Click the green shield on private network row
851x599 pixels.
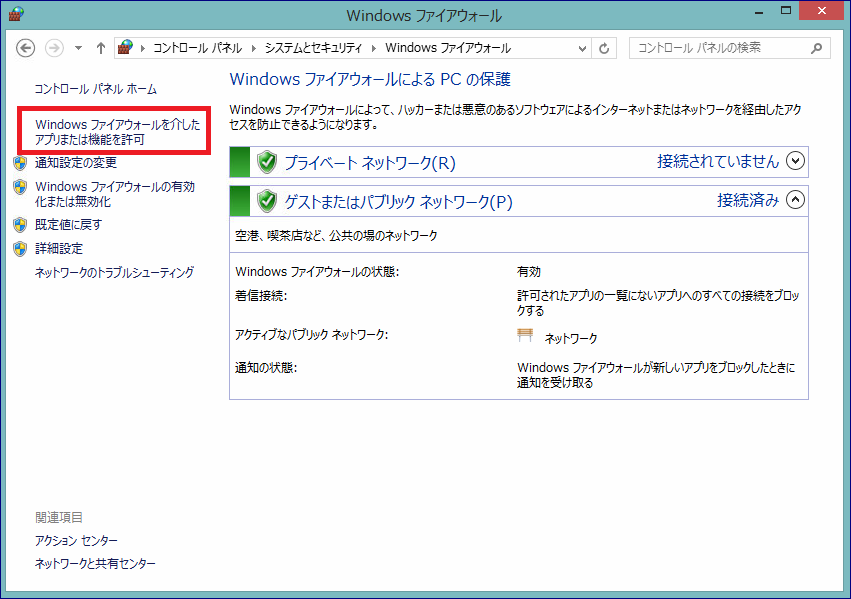pos(266,162)
